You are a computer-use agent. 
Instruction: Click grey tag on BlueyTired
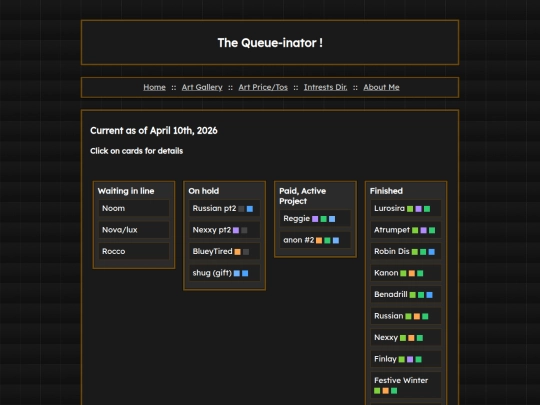tap(246, 252)
